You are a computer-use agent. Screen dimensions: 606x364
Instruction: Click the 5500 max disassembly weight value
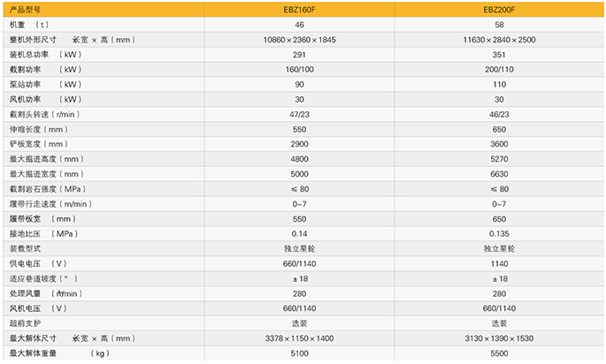point(499,353)
